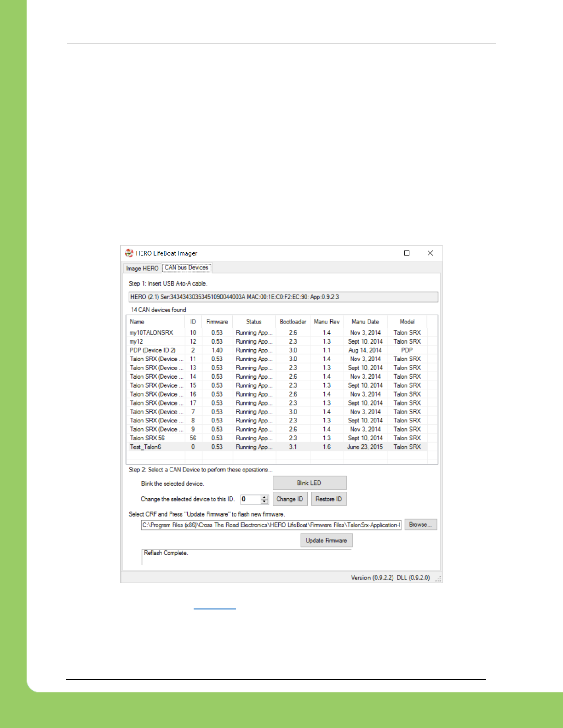This screenshot has height=728, width=563.
Task: Click the Version (0.9.2.2) DLL status text
Action: [x=391, y=578]
